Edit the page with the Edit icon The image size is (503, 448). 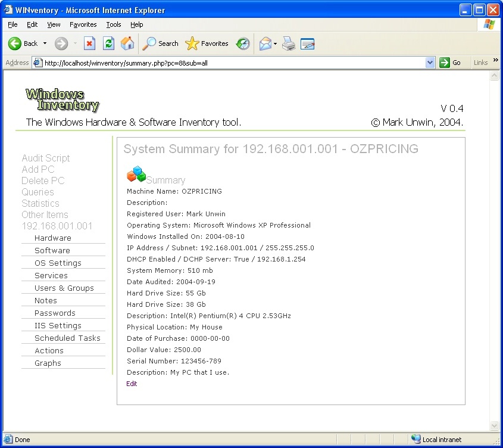pyautogui.click(x=307, y=43)
